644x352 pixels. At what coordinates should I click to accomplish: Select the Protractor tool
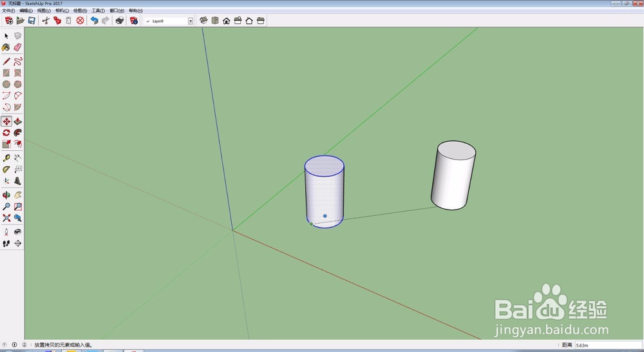click(6, 170)
